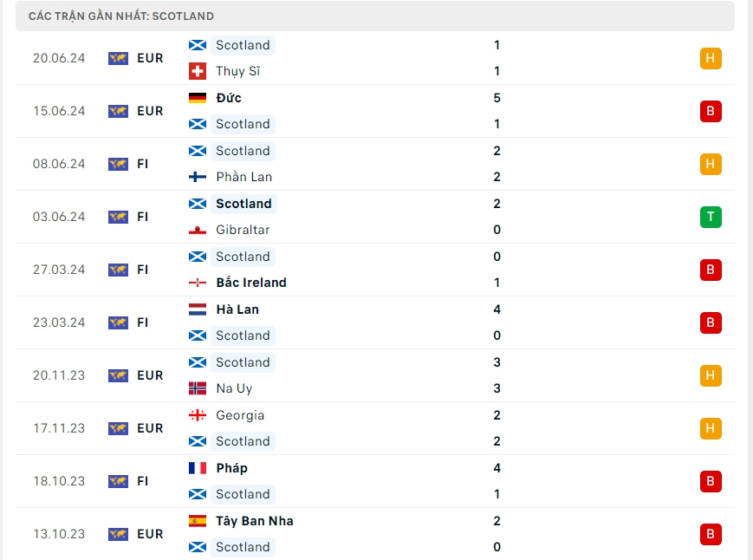Image resolution: width=753 pixels, height=560 pixels.
Task: Select the 23.03.24 match date
Action: pos(59,322)
